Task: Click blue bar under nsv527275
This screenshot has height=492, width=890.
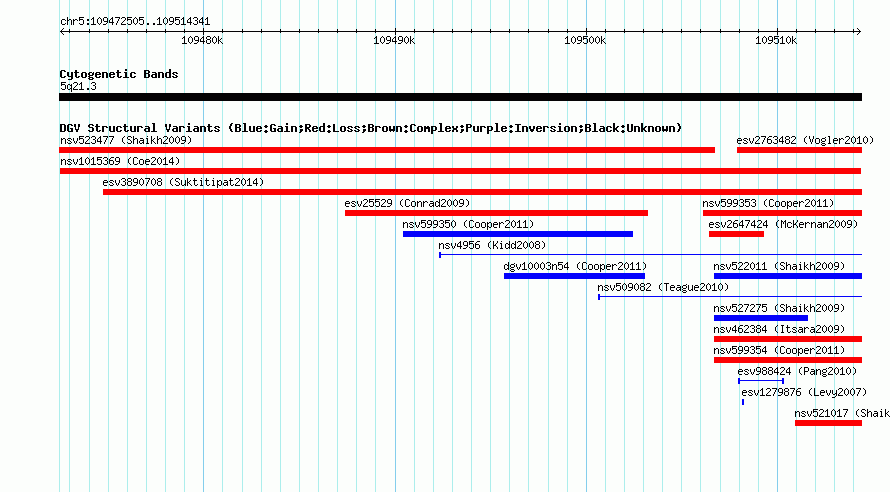Action: [761, 318]
